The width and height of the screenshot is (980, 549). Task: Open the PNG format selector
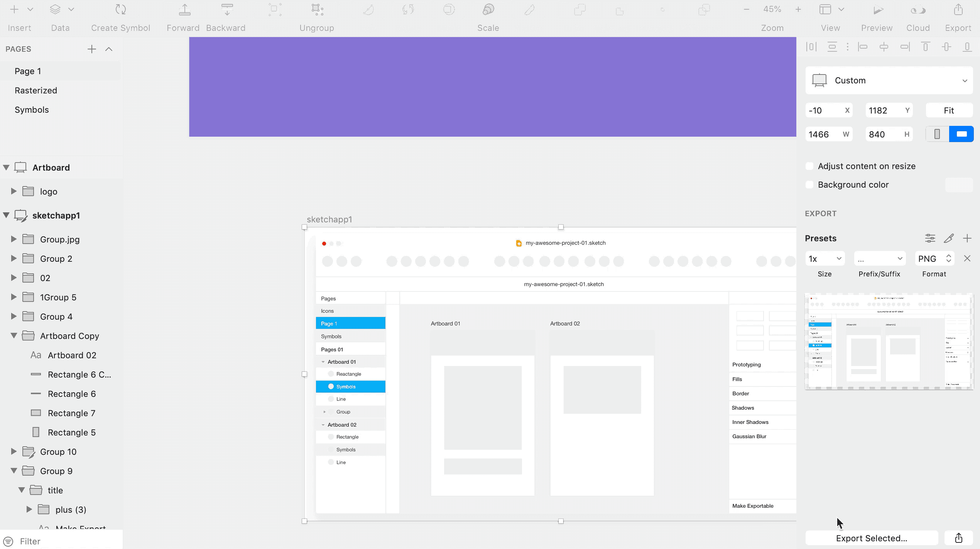pyautogui.click(x=934, y=259)
